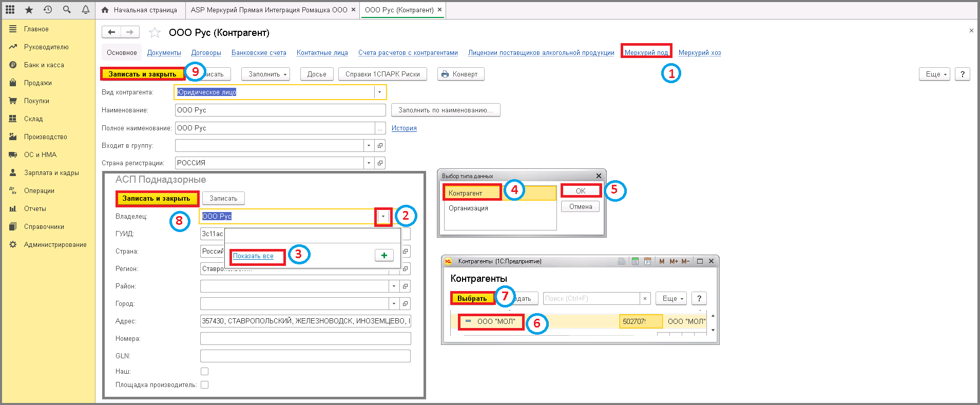This screenshot has width=980, height=405.
Task: Open the calculator icon in Контрагенты window
Action: tap(635, 261)
